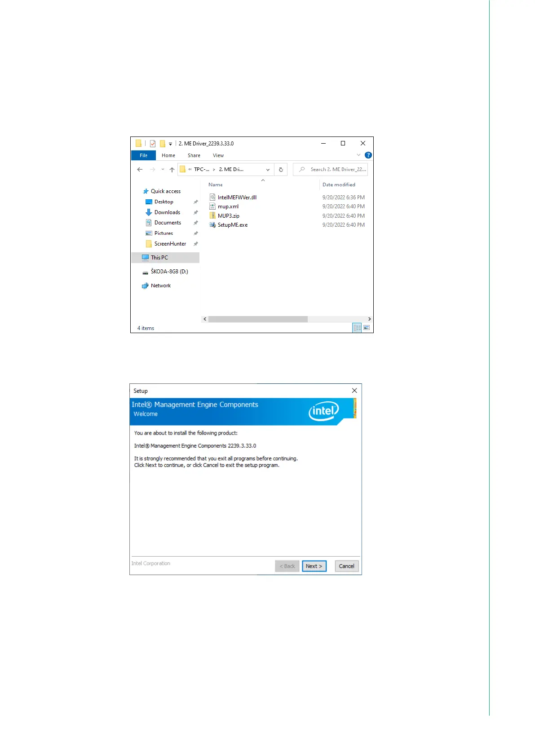The width and height of the screenshot is (535, 756).
Task: Click the TPC-... breadcrumb in address bar
Action: coord(201,169)
